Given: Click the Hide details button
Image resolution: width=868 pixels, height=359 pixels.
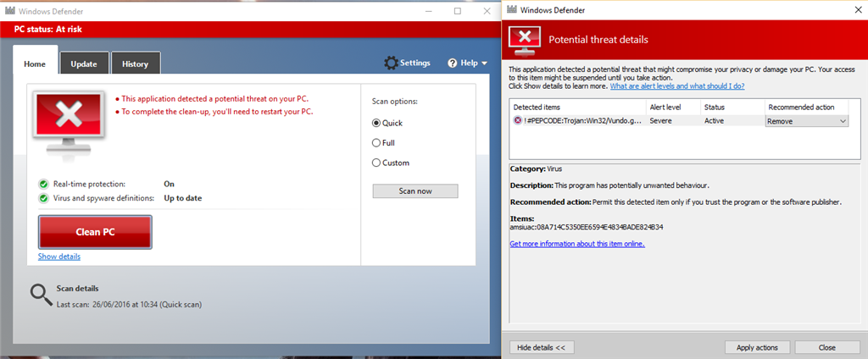Looking at the screenshot, I should (x=542, y=347).
